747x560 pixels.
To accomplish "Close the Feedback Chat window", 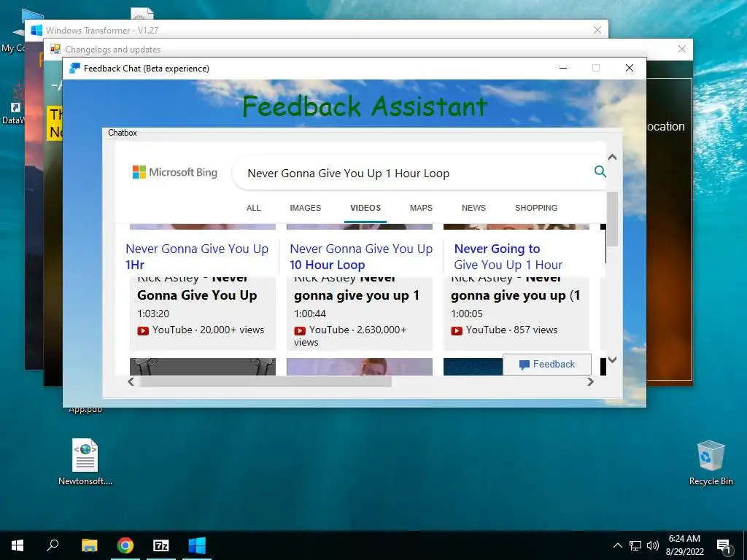I will coord(630,68).
